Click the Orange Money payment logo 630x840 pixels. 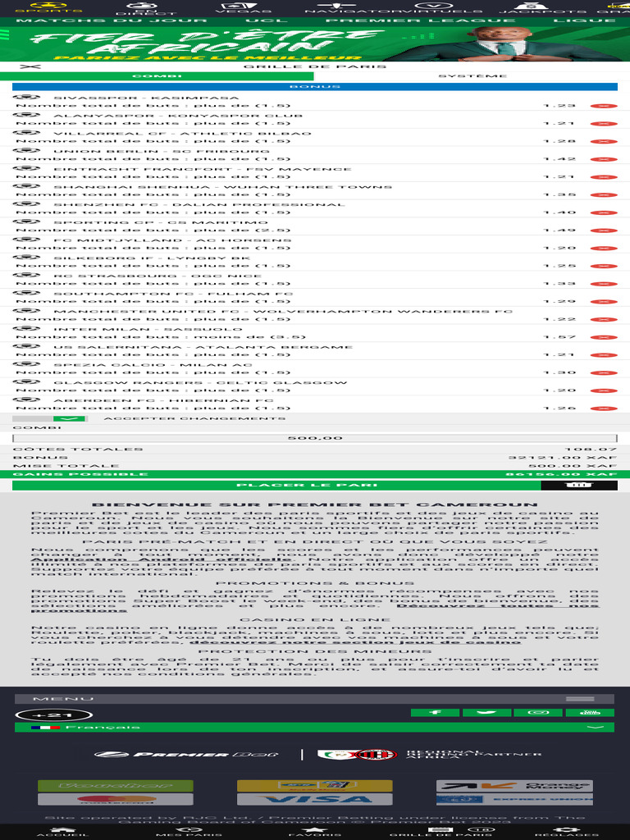point(514,786)
